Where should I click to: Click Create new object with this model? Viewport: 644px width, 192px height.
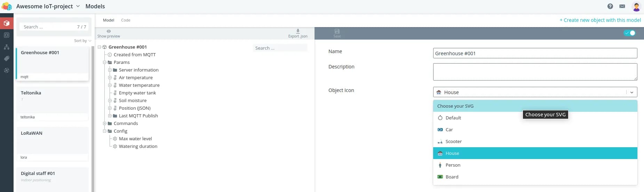[x=600, y=20]
